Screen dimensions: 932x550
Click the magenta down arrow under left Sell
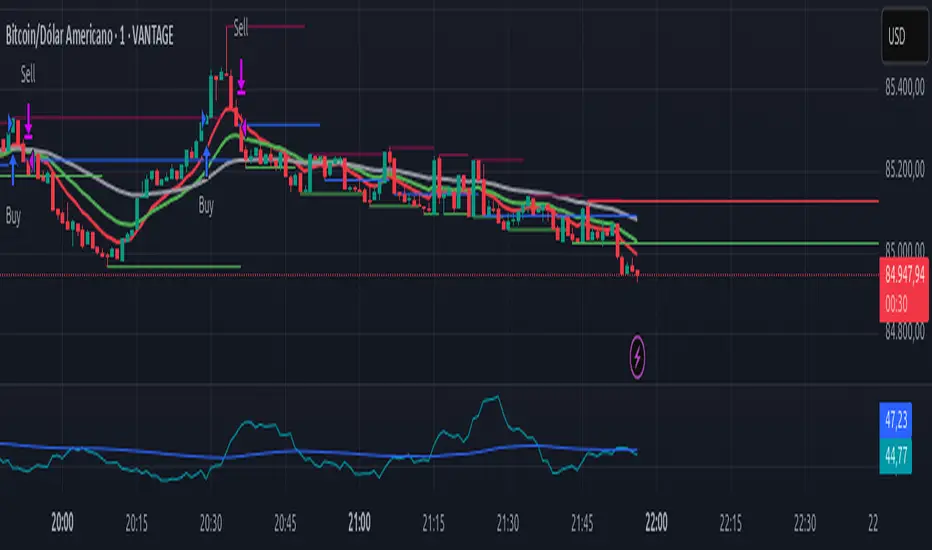29,121
